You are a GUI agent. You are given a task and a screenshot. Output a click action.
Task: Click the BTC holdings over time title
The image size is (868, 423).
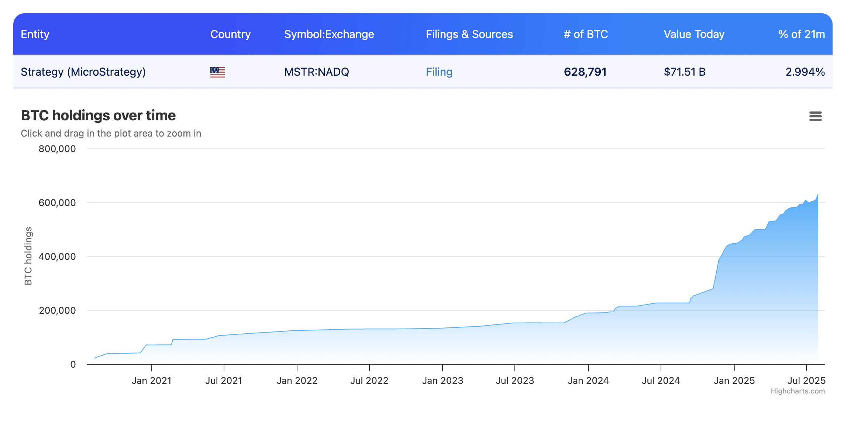(98, 116)
